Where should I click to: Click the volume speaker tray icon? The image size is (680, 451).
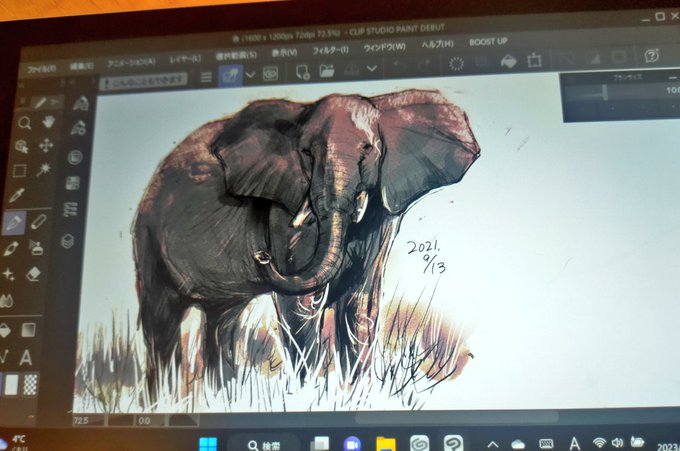tap(617, 443)
